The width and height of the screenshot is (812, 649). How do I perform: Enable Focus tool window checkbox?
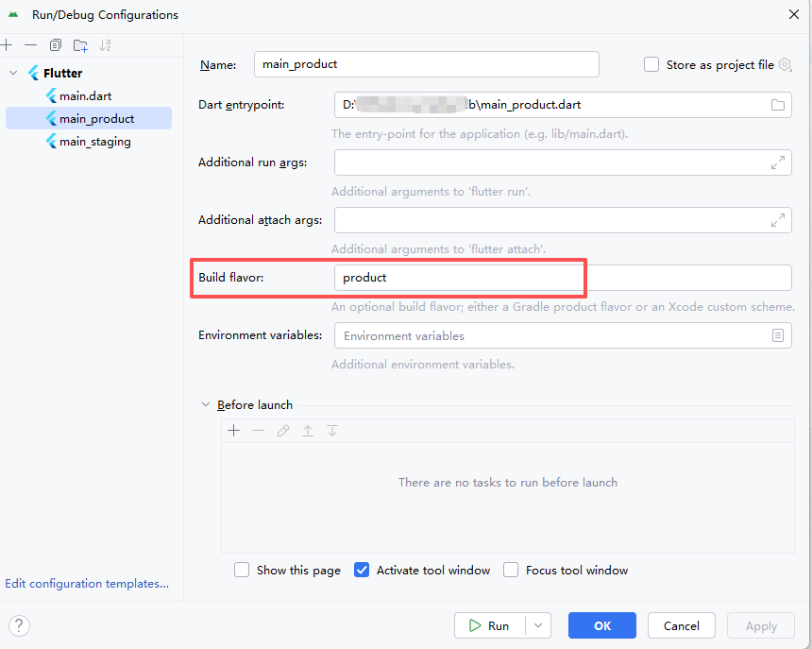coord(511,570)
